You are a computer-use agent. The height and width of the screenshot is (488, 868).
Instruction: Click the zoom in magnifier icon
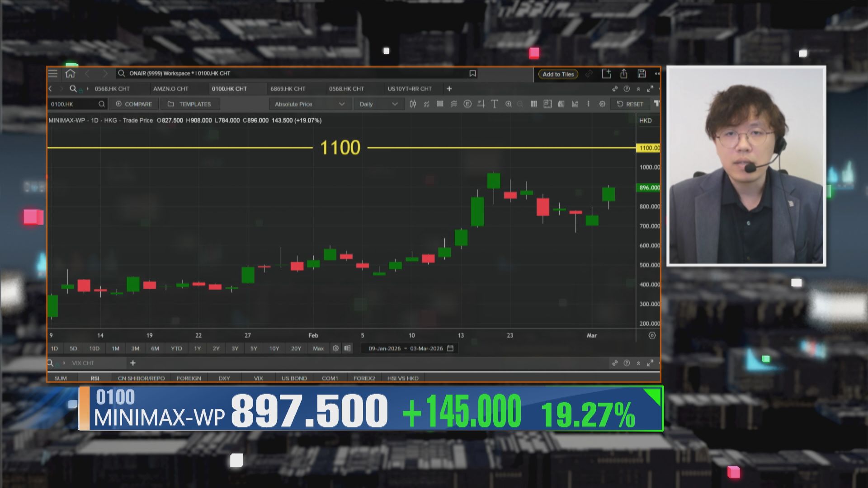(508, 104)
